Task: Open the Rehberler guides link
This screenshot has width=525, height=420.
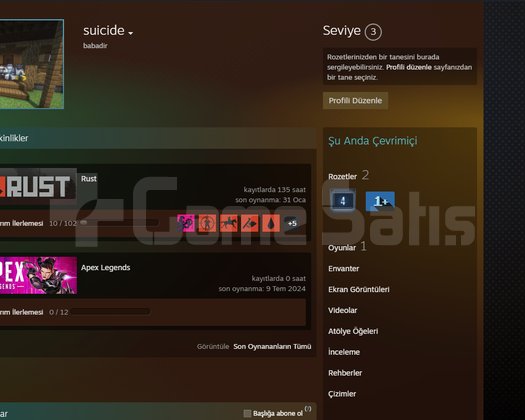Action: coord(345,373)
